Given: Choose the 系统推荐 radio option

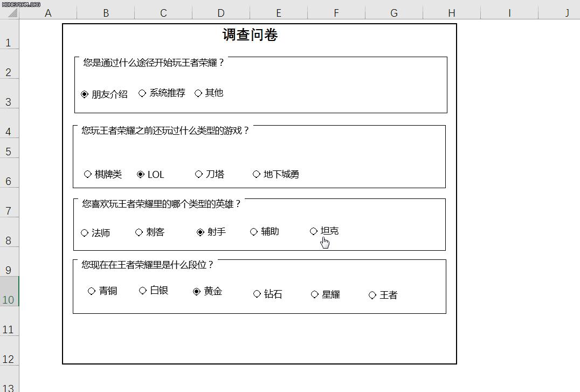Looking at the screenshot, I should coord(142,93).
